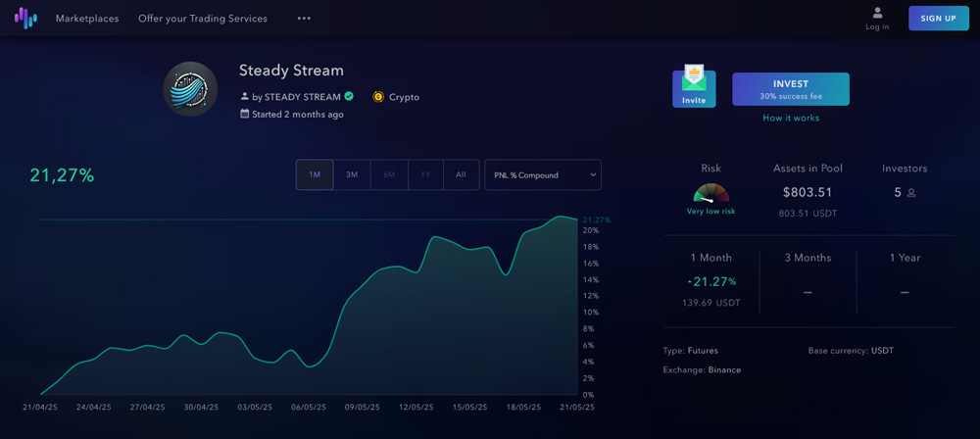
Task: Click the $803.51 assets value
Action: pyautogui.click(x=808, y=192)
